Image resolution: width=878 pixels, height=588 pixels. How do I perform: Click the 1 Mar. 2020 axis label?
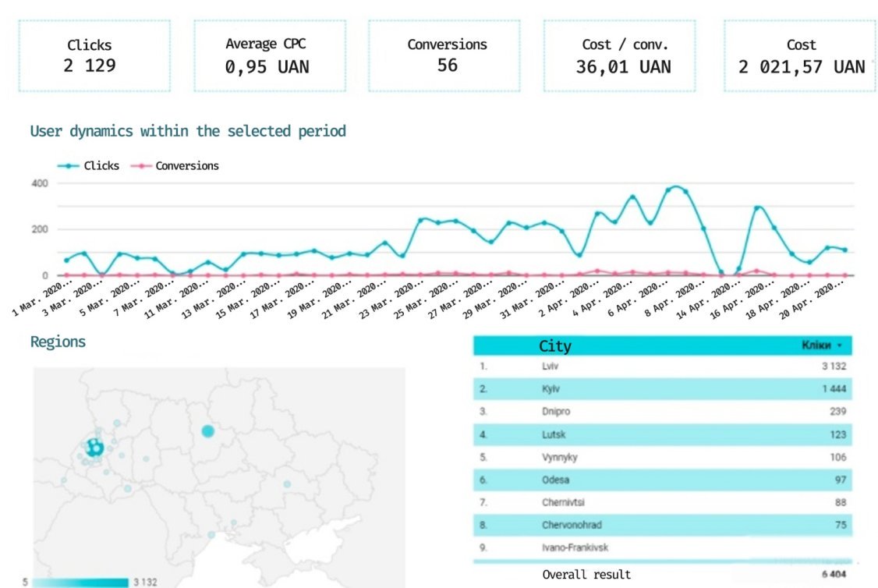(43, 299)
